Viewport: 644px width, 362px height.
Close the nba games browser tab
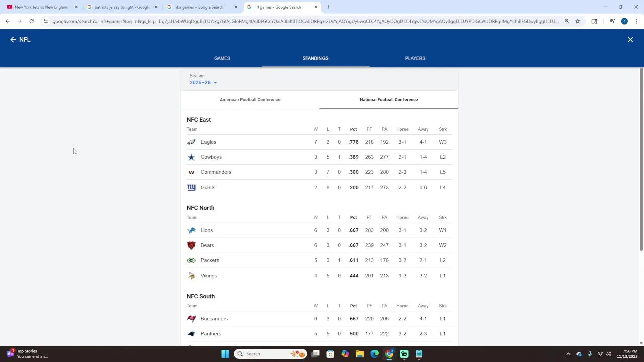[x=236, y=7]
